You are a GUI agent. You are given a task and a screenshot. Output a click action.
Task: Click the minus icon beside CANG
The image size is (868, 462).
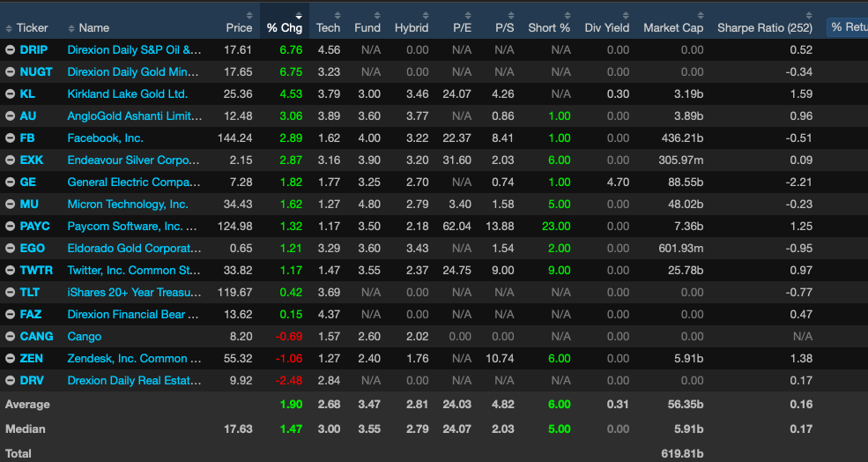pos(10,336)
